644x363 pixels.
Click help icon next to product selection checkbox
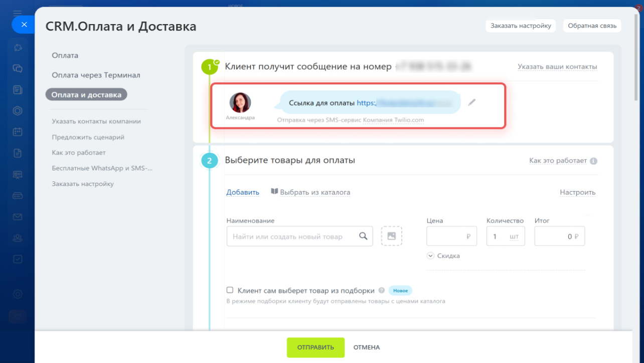(382, 290)
